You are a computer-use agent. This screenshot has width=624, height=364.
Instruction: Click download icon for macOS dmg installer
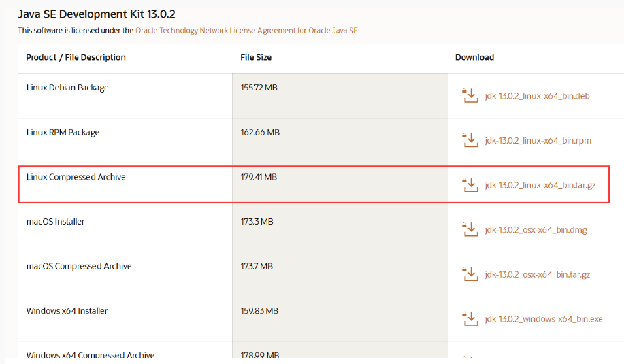point(470,230)
